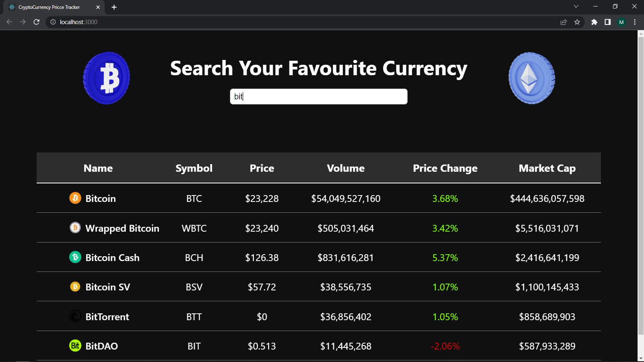Click the 5.37% price change
The width and height of the screenshot is (644, 362).
coord(445,257)
